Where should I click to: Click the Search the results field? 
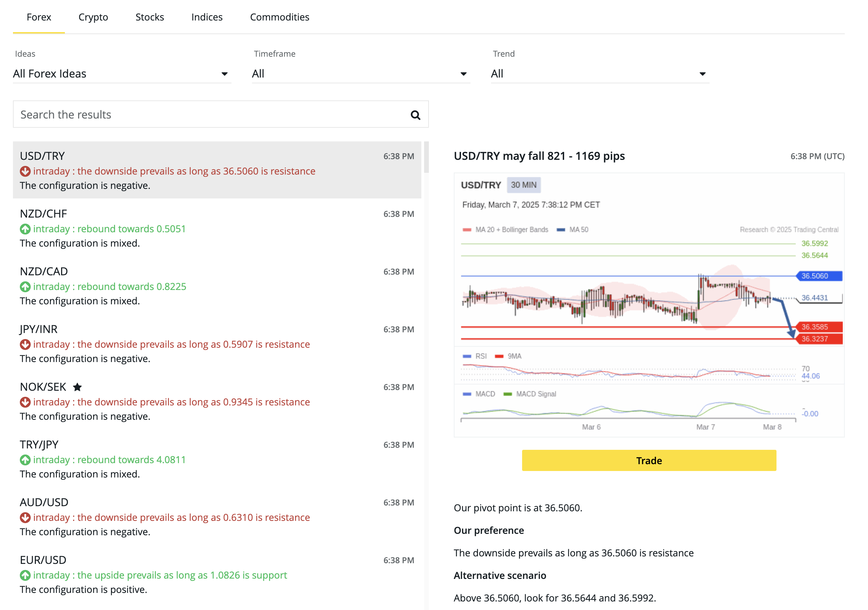(212, 114)
